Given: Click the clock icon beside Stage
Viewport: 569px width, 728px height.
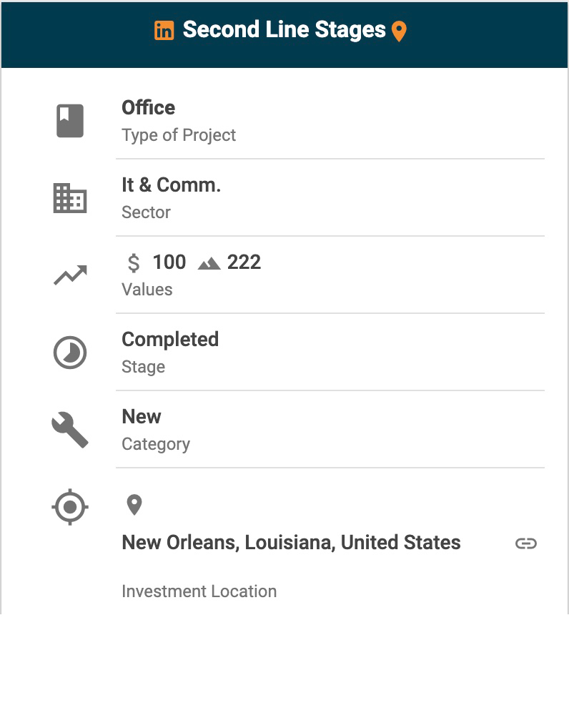Looking at the screenshot, I should point(70,353).
